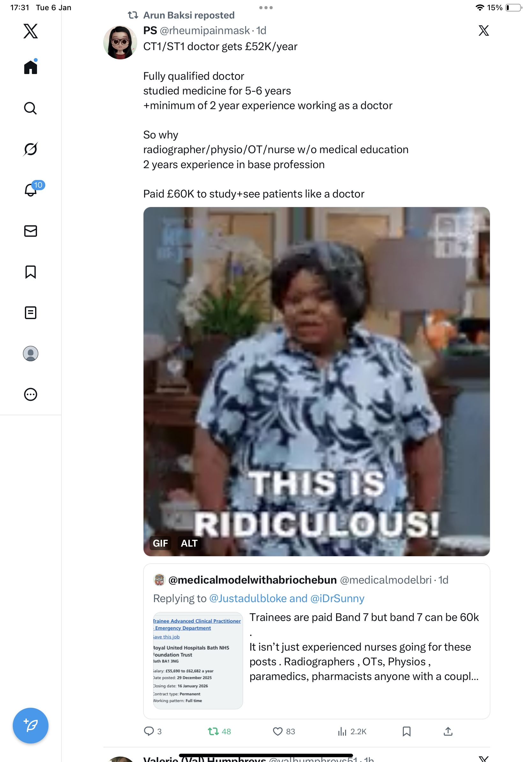Like the post with 83 likes
532x762 pixels.
coord(284,731)
